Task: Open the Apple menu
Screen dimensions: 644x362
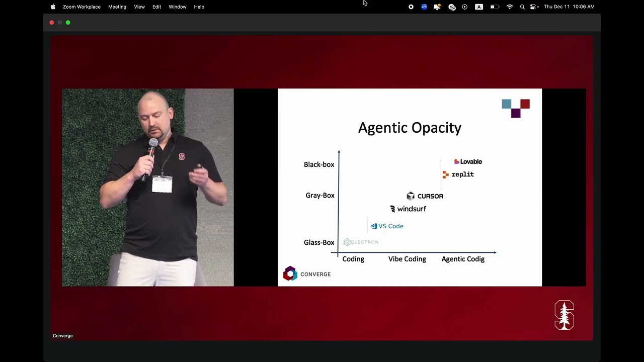Action: 53,7
